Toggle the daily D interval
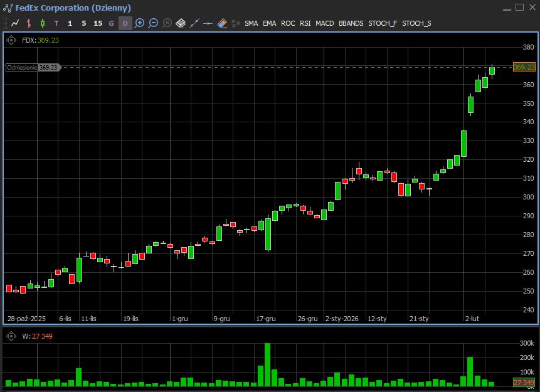This screenshot has height=392, width=540. 125,23
